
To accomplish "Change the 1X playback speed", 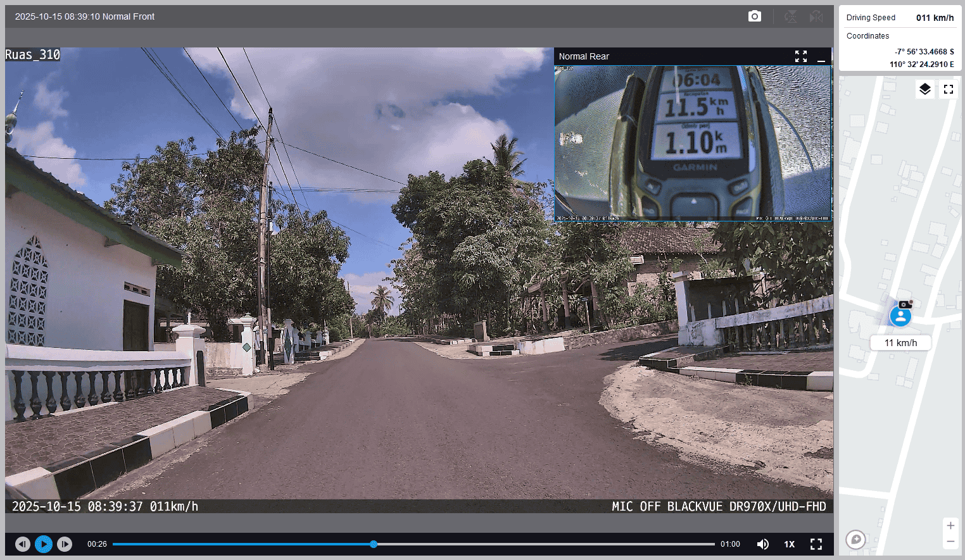I will (789, 544).
